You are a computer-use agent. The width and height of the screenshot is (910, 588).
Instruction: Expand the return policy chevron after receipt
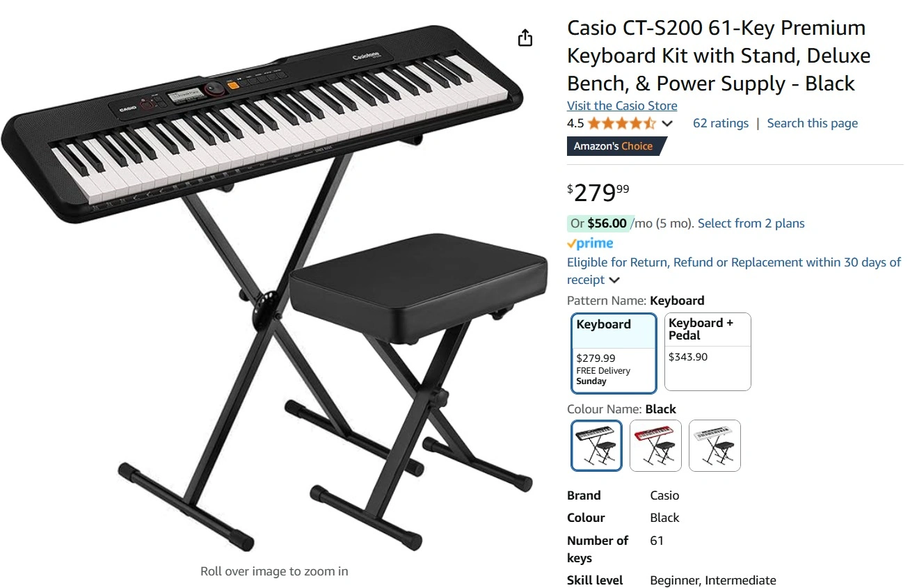tap(614, 280)
